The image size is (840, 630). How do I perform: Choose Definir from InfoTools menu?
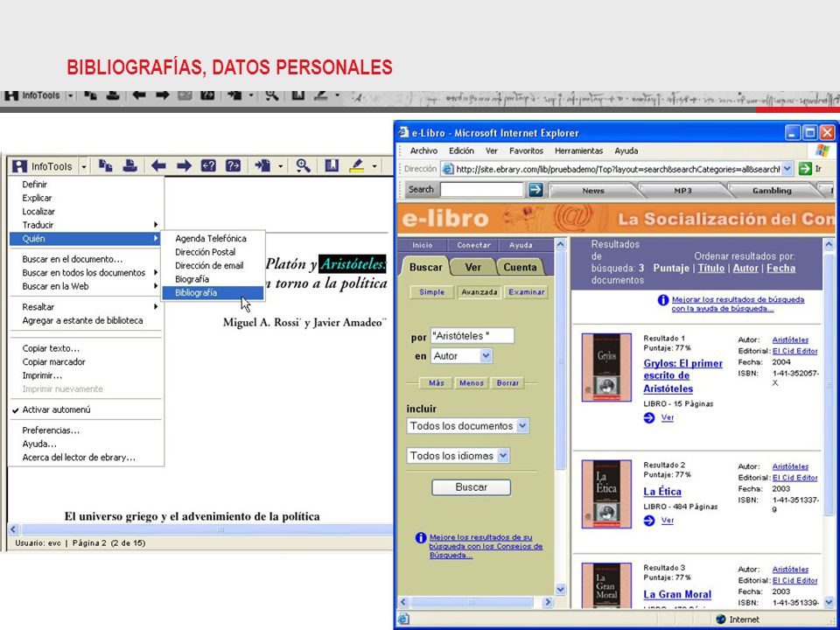click(x=35, y=185)
